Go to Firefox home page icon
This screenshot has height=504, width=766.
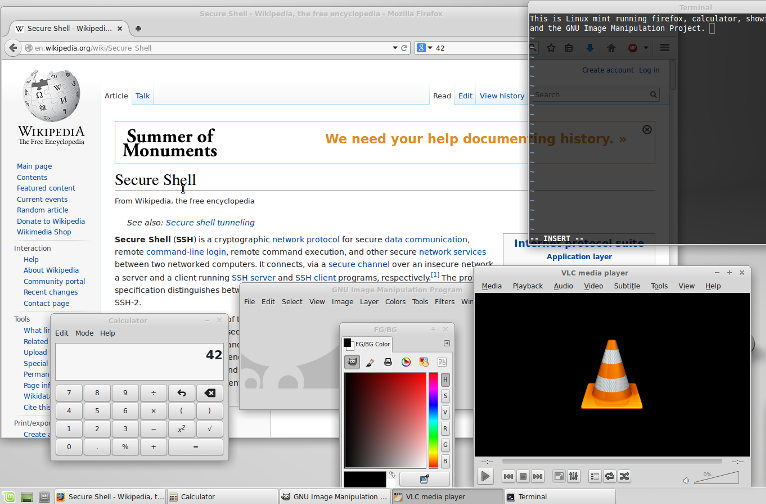click(x=611, y=48)
